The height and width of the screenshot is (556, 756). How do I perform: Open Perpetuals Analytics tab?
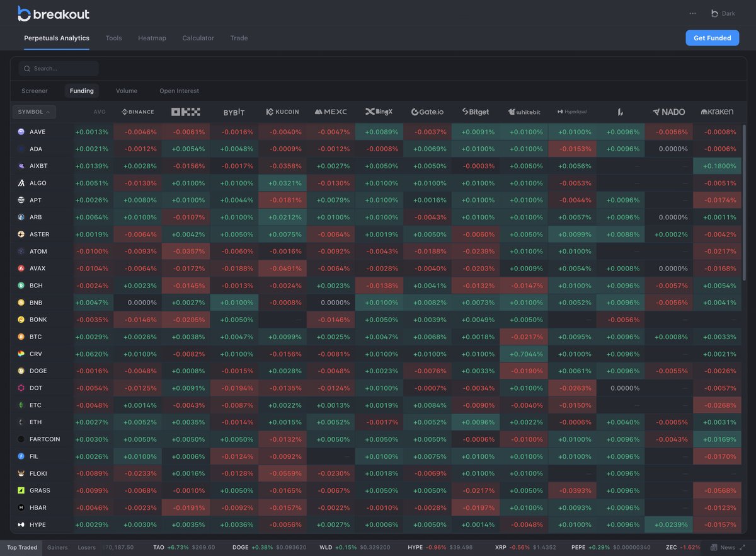pyautogui.click(x=57, y=38)
